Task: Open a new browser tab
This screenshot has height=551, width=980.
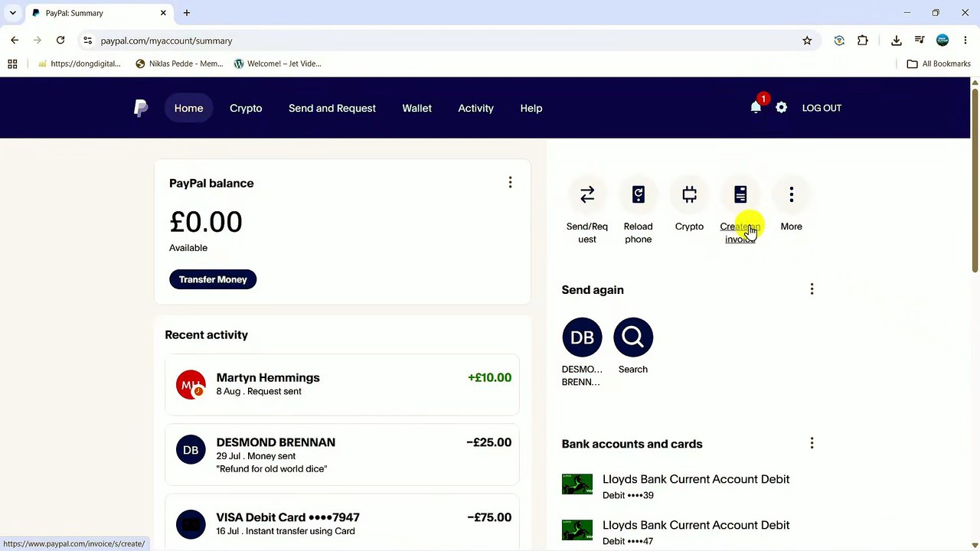Action: pos(187,13)
